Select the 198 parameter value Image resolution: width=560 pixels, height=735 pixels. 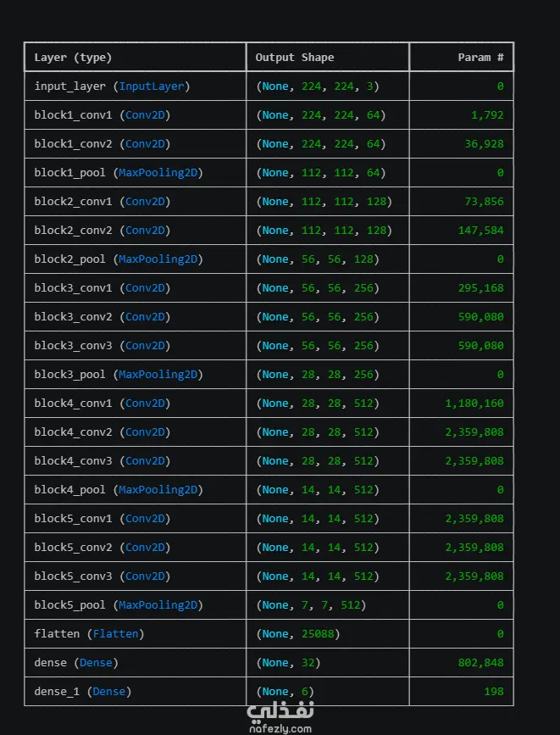click(x=494, y=692)
